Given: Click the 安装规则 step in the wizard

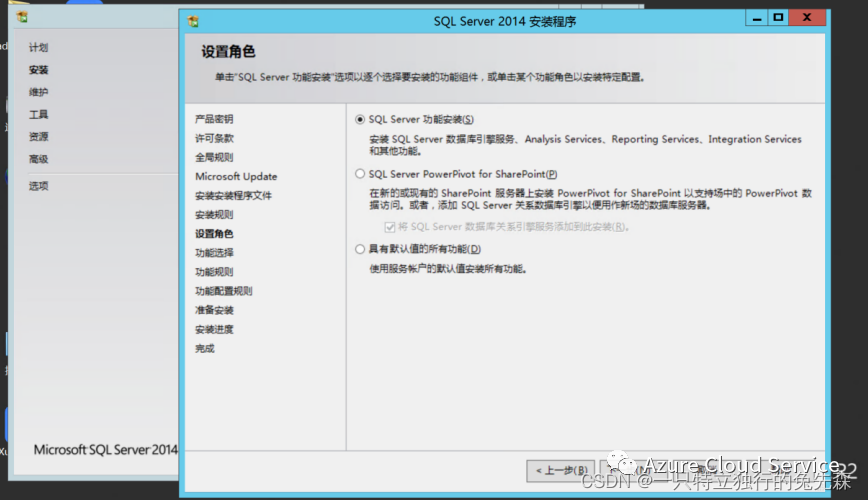Looking at the screenshot, I should click(214, 215).
